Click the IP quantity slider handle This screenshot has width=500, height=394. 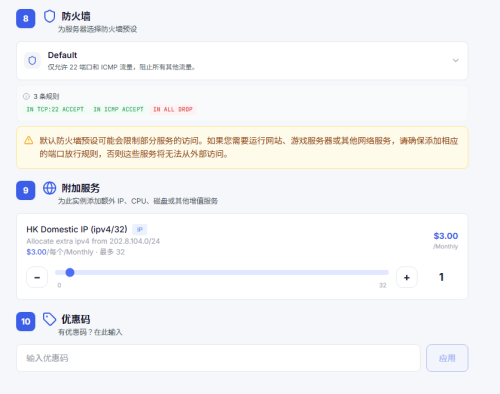[70, 272]
